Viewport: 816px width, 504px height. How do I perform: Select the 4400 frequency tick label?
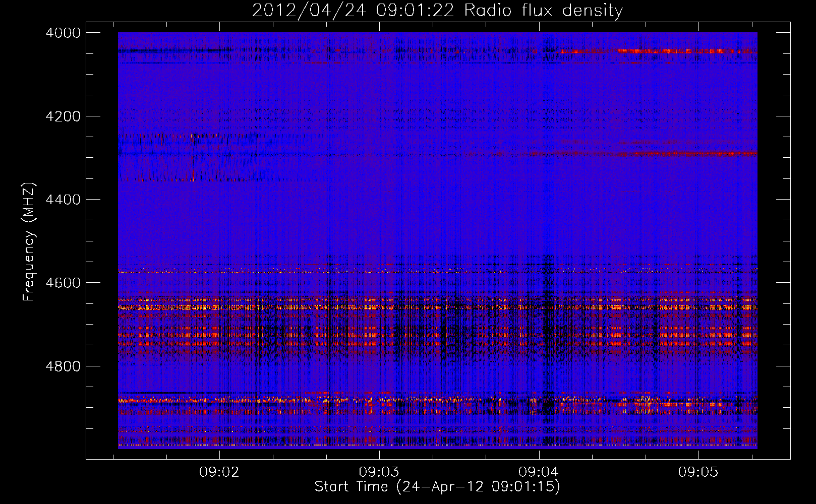[x=63, y=200]
